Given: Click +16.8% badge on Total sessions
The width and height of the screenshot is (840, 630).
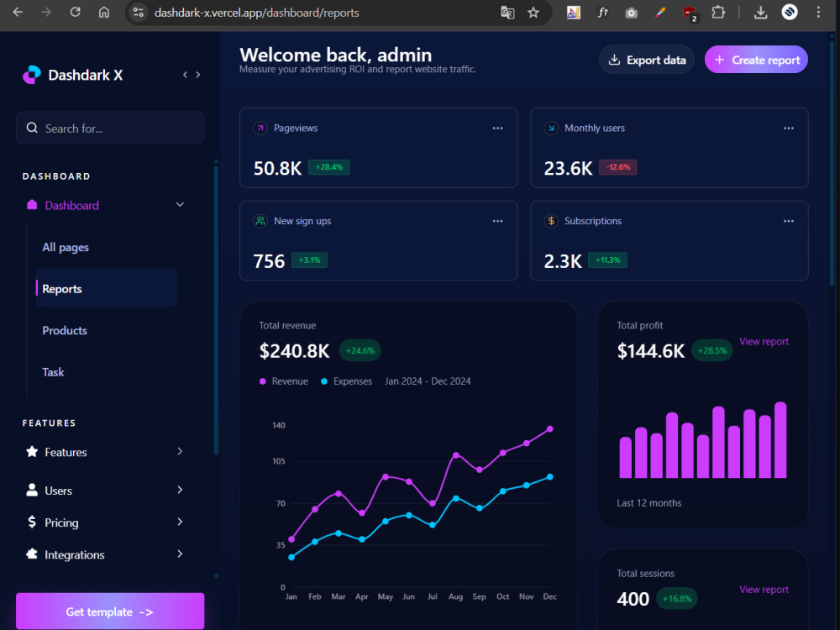Looking at the screenshot, I should pyautogui.click(x=676, y=598).
